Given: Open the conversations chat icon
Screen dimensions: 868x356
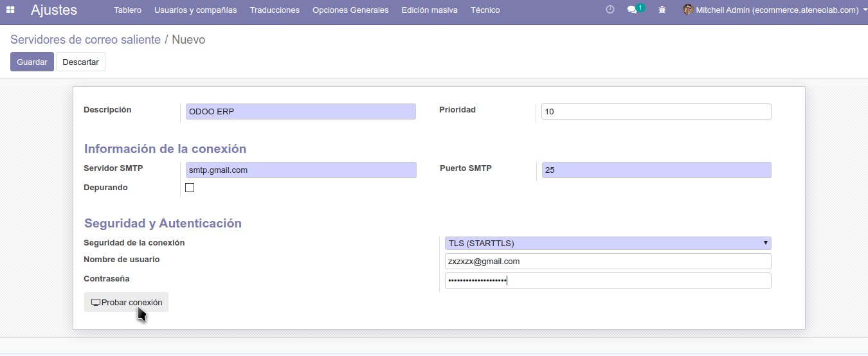Looking at the screenshot, I should (x=632, y=10).
